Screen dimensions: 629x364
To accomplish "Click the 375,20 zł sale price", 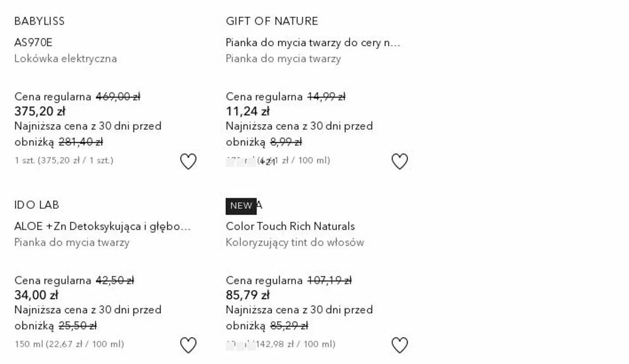I will click(x=40, y=111).
